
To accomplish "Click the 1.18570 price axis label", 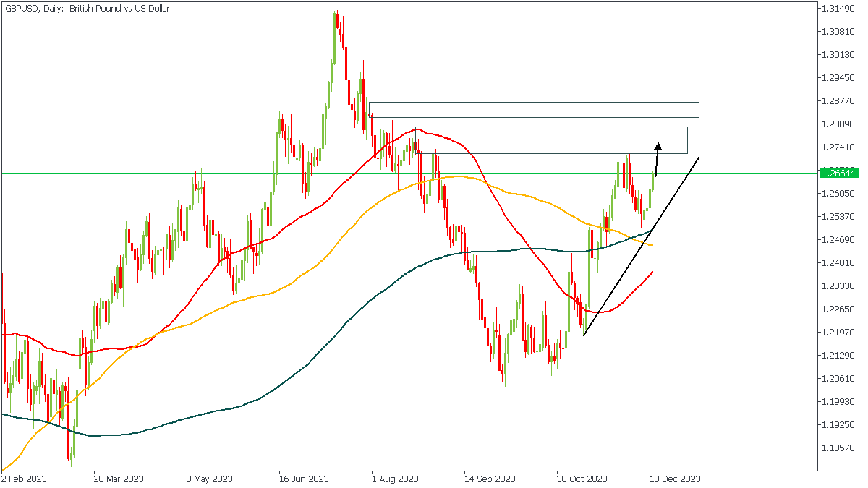I will tap(839, 448).
